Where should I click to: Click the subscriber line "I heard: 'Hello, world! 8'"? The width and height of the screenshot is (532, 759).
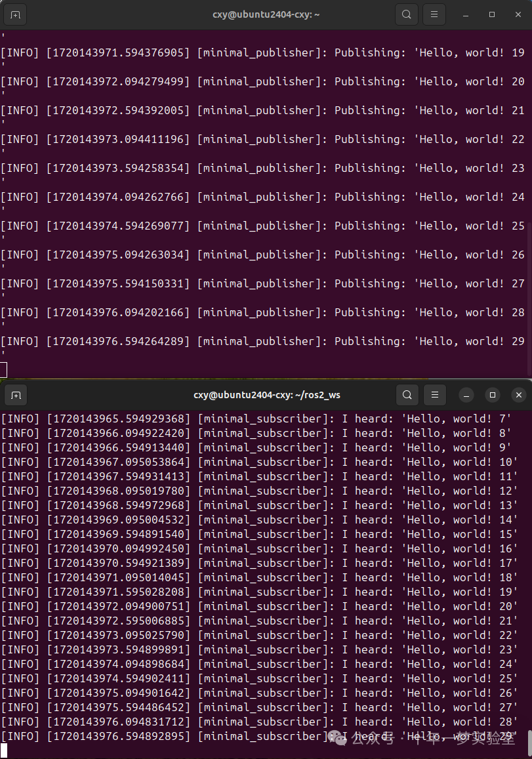(x=256, y=434)
